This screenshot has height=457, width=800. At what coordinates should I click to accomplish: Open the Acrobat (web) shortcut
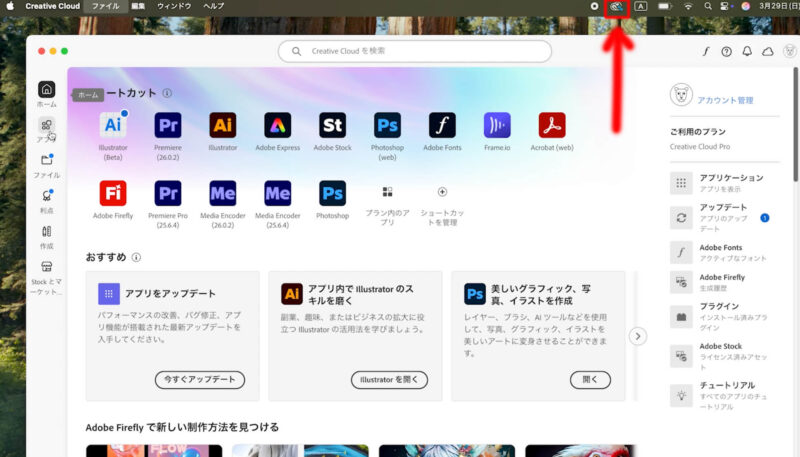pyautogui.click(x=552, y=125)
